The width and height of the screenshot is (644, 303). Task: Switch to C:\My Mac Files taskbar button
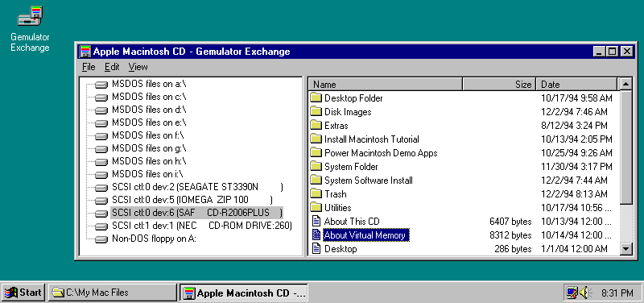113,293
